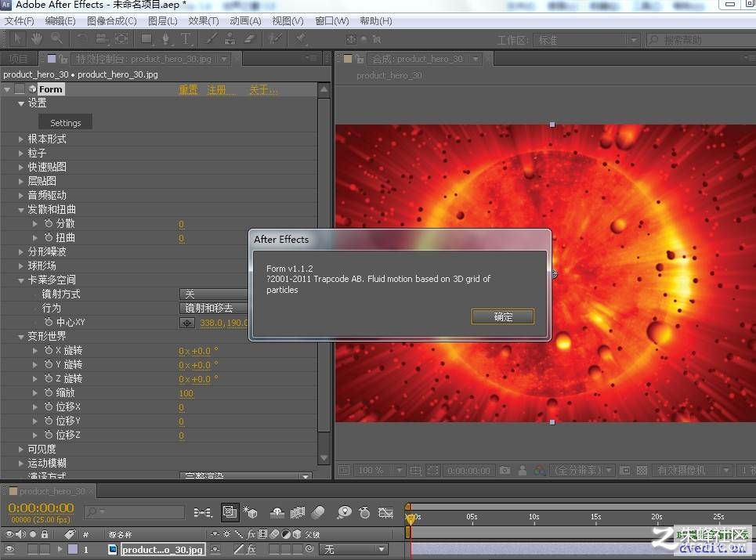
Task: Open the composition mini-flowchart icon
Action: tap(202, 512)
